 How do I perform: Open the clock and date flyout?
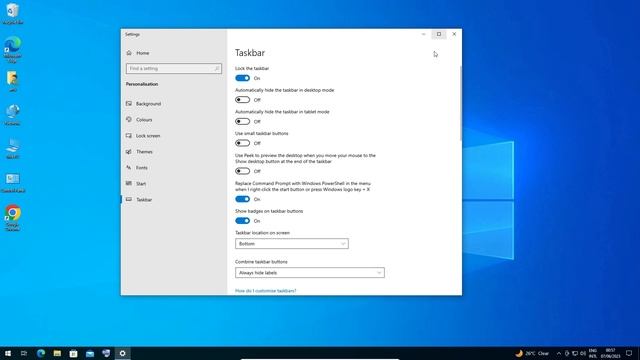pyautogui.click(x=610, y=353)
